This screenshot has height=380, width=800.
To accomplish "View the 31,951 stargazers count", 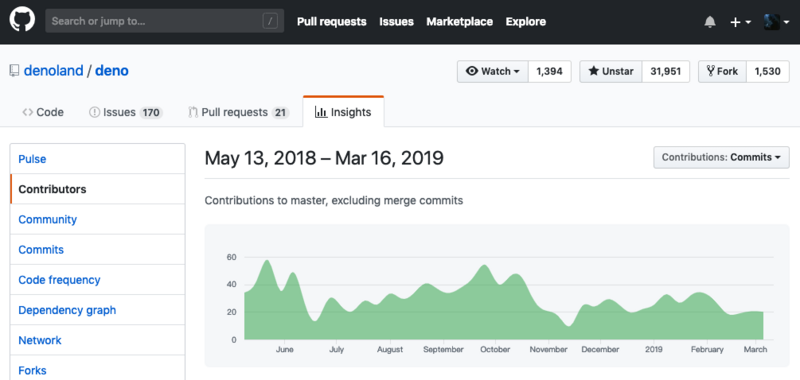I will click(666, 71).
